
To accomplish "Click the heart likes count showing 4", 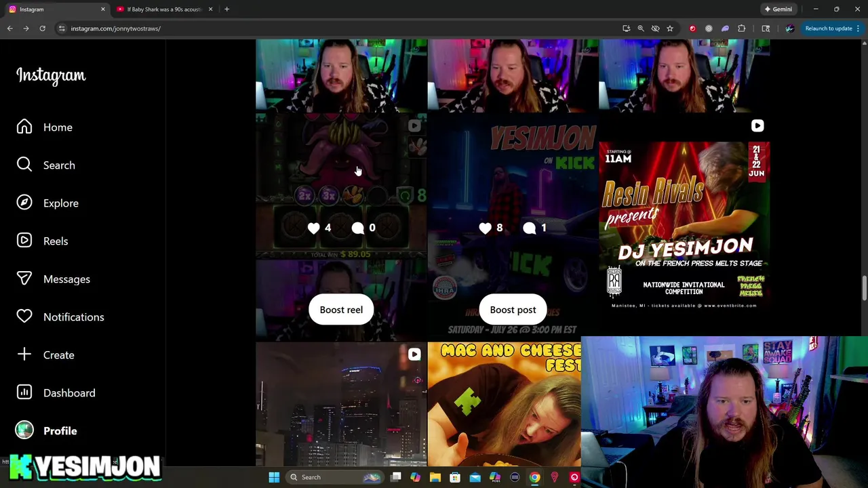I will (x=319, y=228).
